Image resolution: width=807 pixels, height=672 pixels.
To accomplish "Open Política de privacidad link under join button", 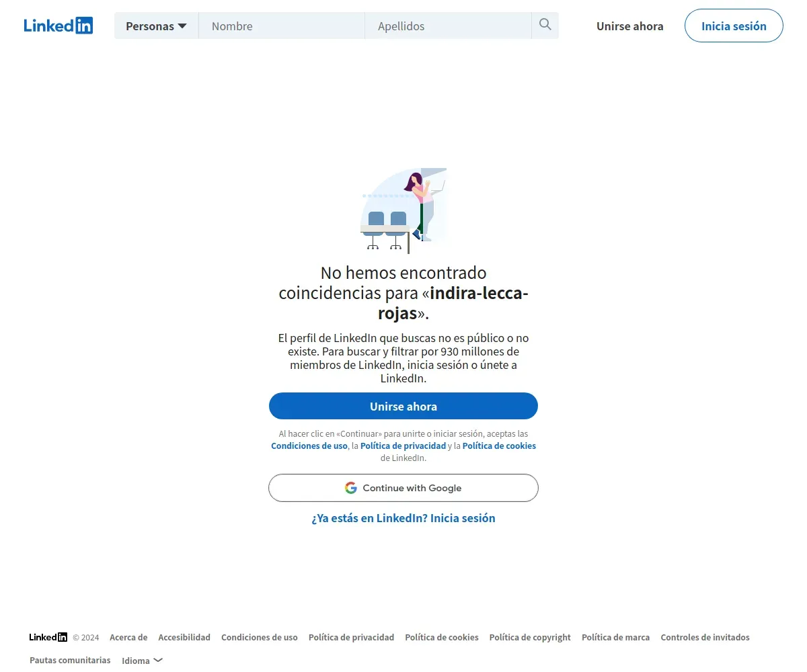I will (403, 446).
